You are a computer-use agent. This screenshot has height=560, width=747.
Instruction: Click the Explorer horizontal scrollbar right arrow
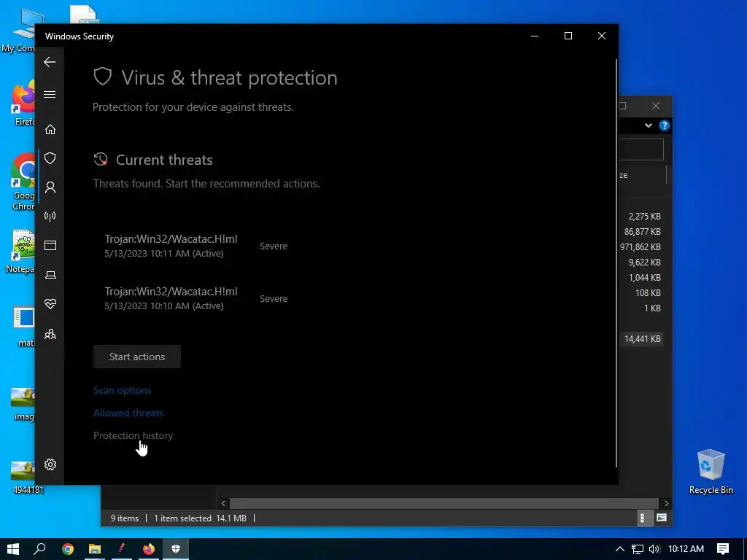(x=666, y=503)
